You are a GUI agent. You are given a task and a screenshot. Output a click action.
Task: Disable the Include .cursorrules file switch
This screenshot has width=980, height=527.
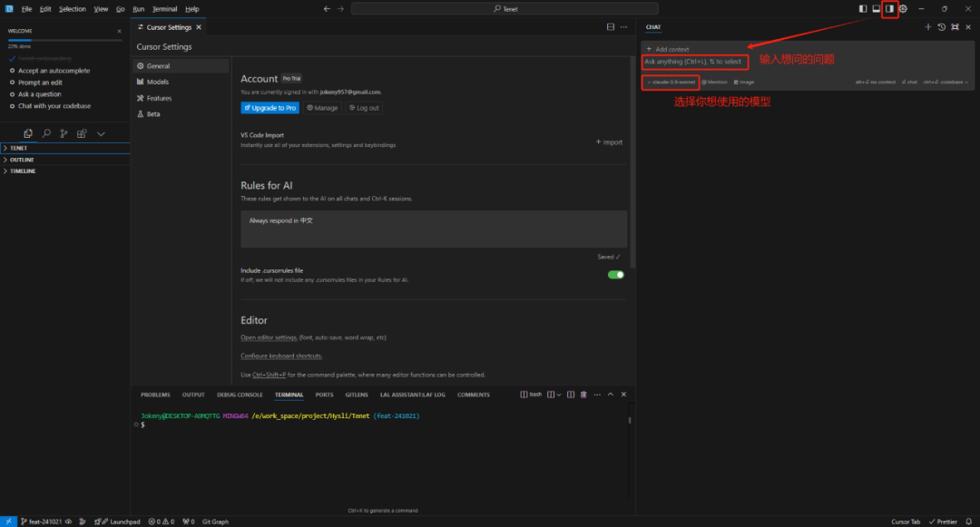tap(615, 275)
